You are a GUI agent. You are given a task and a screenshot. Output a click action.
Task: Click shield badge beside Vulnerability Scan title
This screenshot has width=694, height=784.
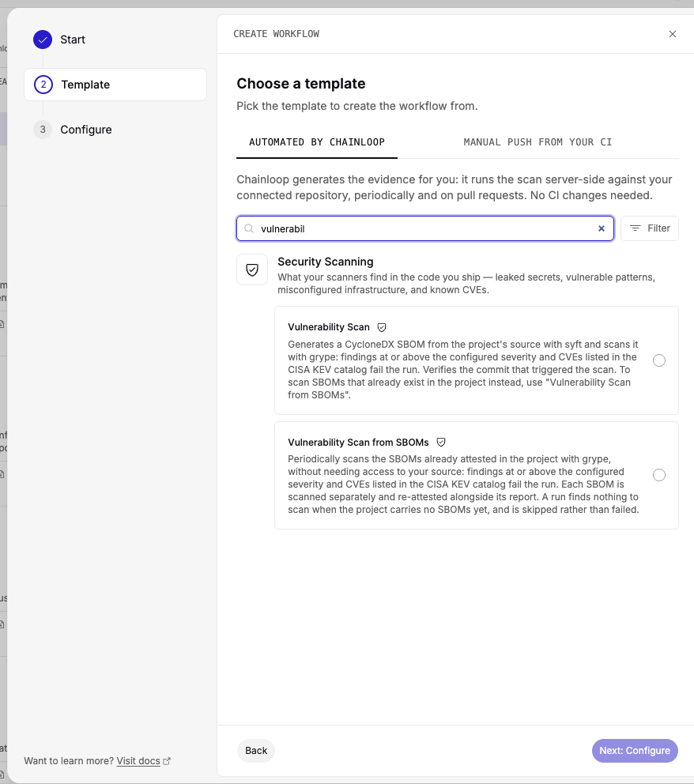382,327
